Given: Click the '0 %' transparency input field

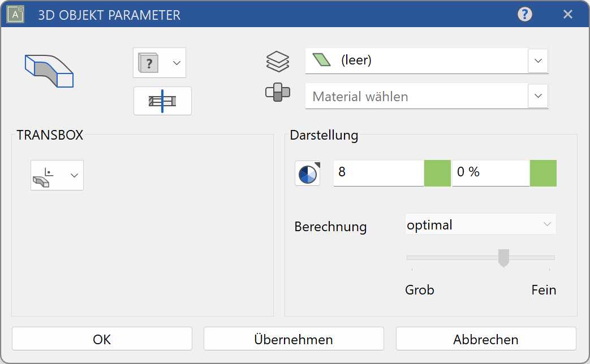Looking at the screenshot, I should point(490,173).
